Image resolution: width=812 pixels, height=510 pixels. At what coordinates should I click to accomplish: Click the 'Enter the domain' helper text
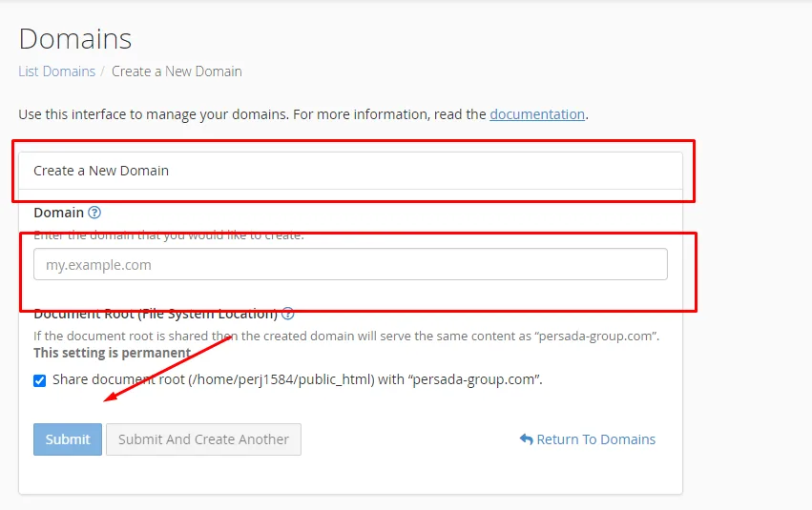168,235
